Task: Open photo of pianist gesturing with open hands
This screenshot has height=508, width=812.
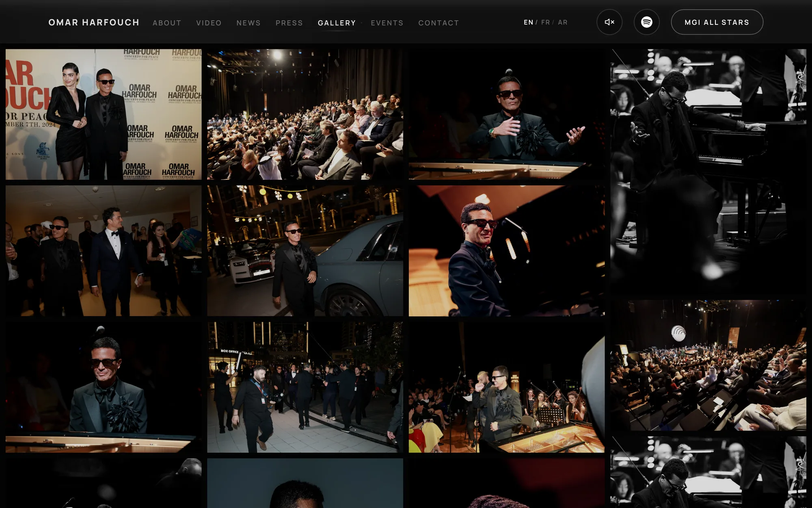Action: click(x=507, y=114)
